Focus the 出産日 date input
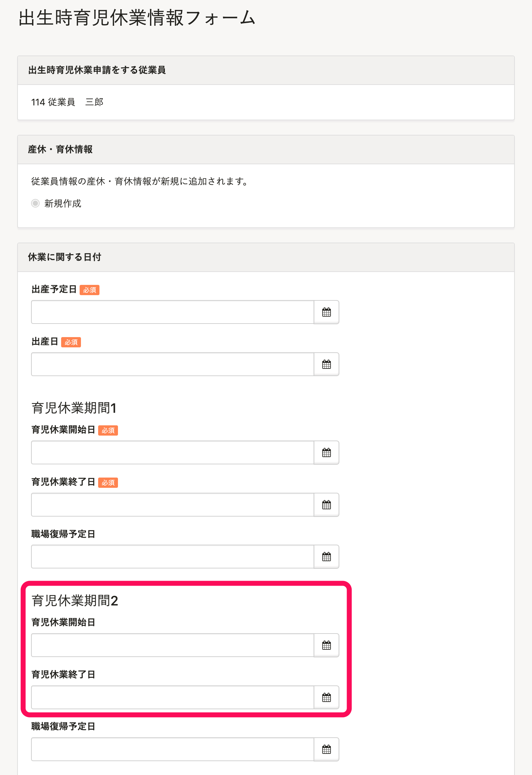Viewport: 532px width, 775px height. coord(172,364)
